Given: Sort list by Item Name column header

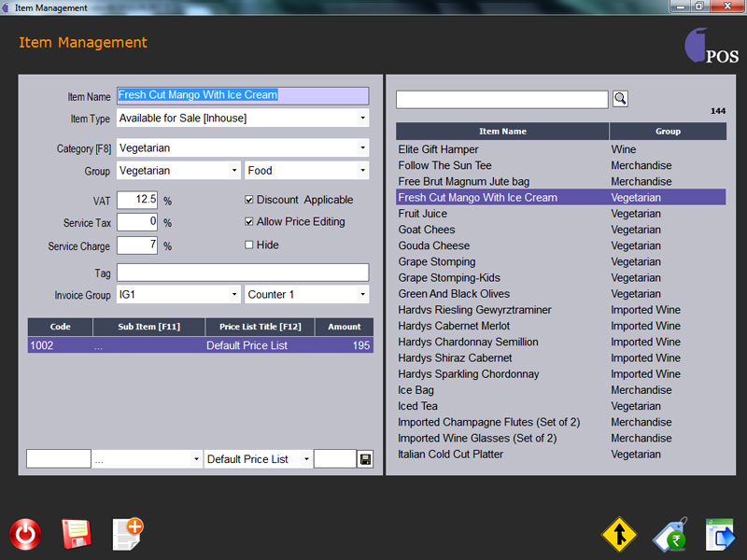Looking at the screenshot, I should tap(502, 132).
